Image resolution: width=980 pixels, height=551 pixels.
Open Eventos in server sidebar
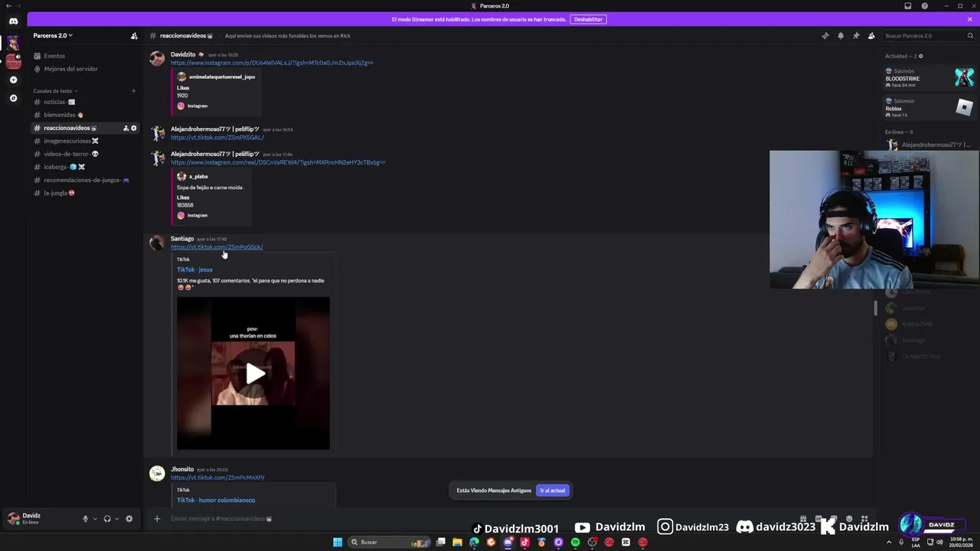pyautogui.click(x=84, y=56)
